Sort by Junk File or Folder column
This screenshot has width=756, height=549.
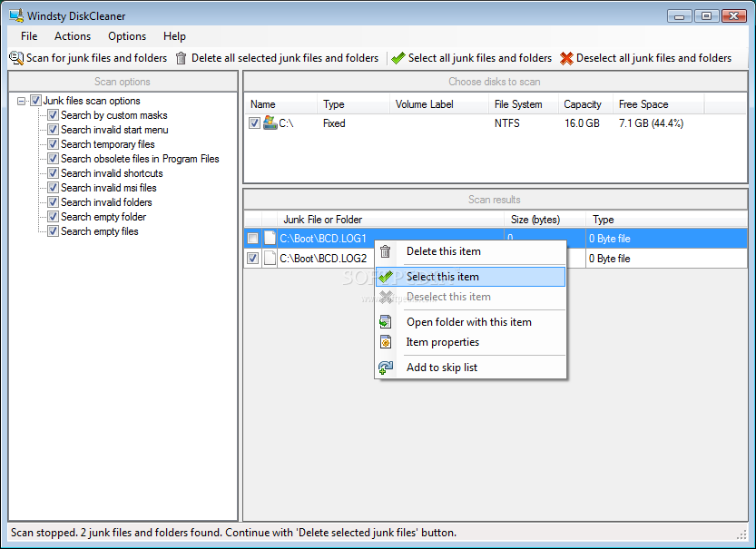[x=390, y=220]
